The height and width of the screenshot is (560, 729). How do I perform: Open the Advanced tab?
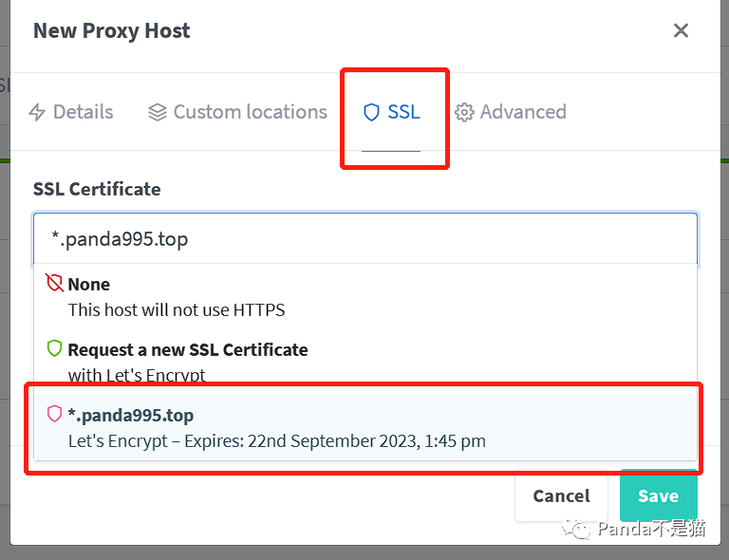coord(511,112)
